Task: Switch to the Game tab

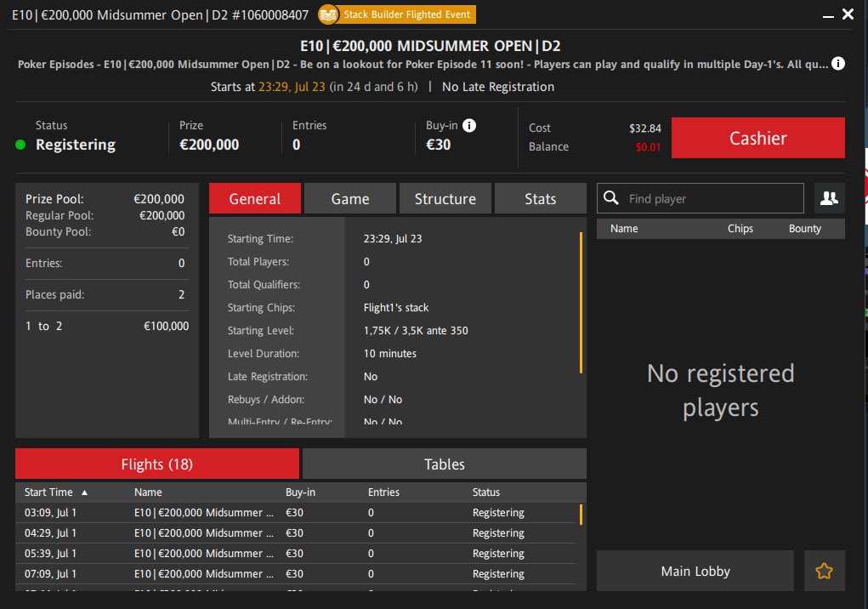Action: [x=349, y=198]
